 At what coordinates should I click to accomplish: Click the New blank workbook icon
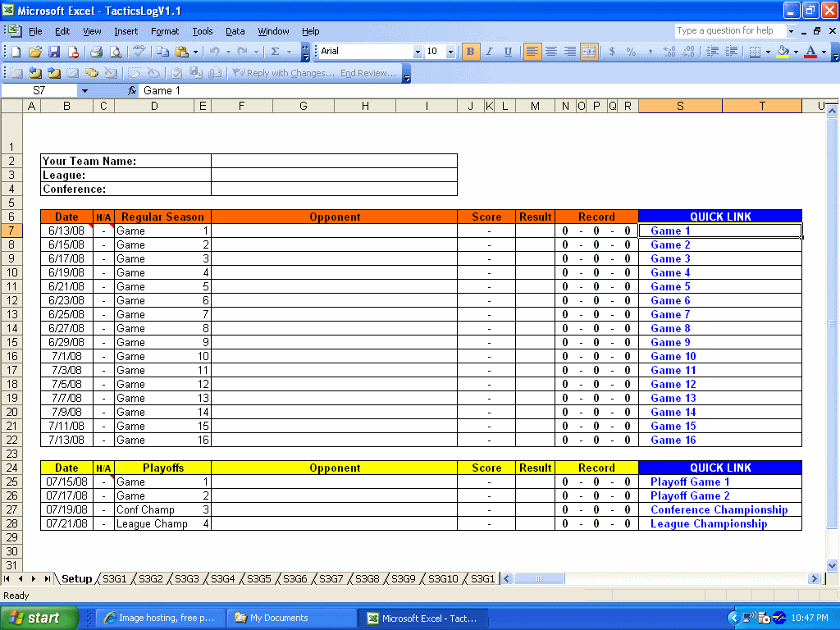pyautogui.click(x=16, y=52)
